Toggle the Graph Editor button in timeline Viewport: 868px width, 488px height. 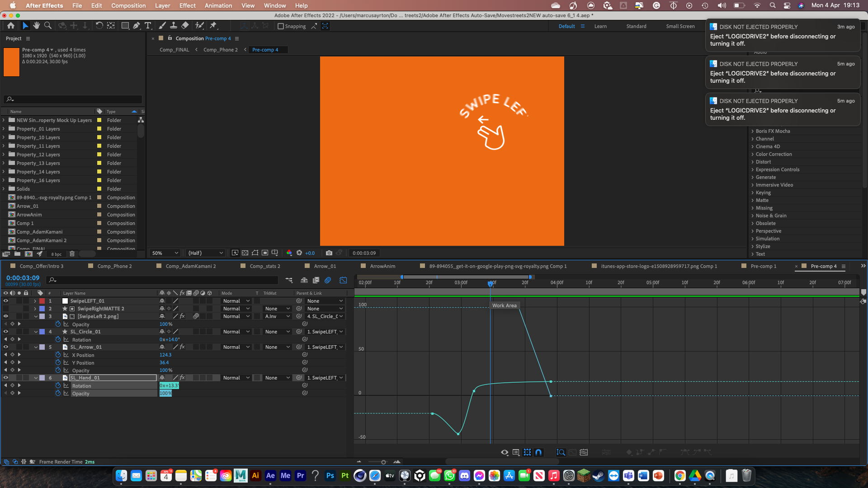343,280
